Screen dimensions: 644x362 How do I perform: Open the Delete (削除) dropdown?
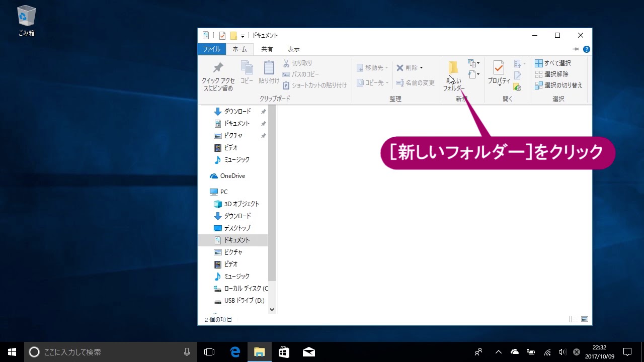point(410,68)
